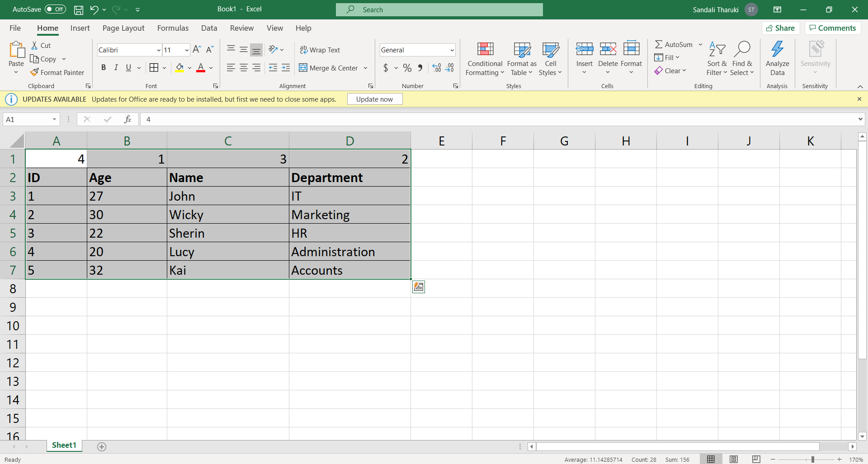The height and width of the screenshot is (464, 868).
Task: Open Find & Select
Action: click(x=743, y=58)
